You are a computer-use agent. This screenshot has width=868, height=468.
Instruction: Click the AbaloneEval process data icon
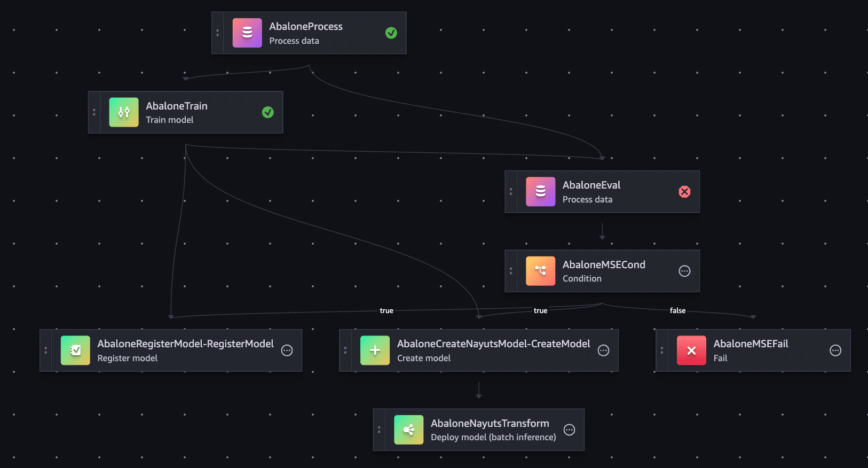point(540,192)
